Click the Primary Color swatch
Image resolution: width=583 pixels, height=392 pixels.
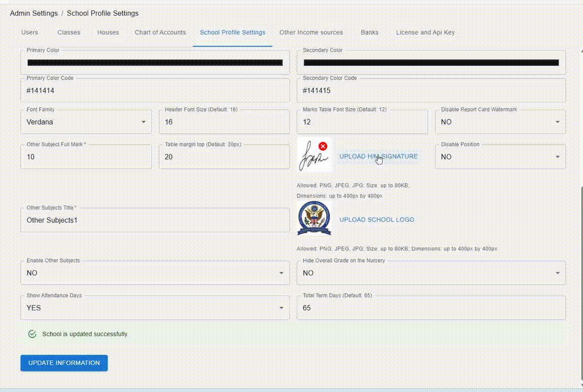tap(155, 62)
